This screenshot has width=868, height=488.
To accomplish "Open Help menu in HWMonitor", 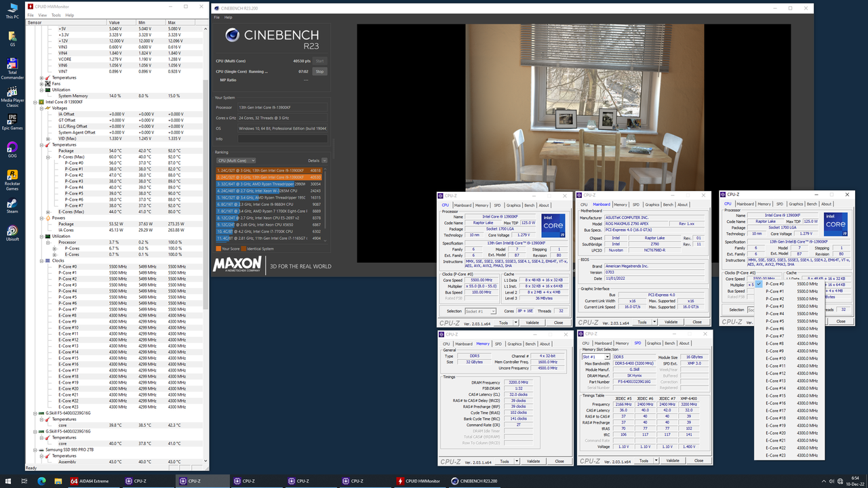I will 70,15.
